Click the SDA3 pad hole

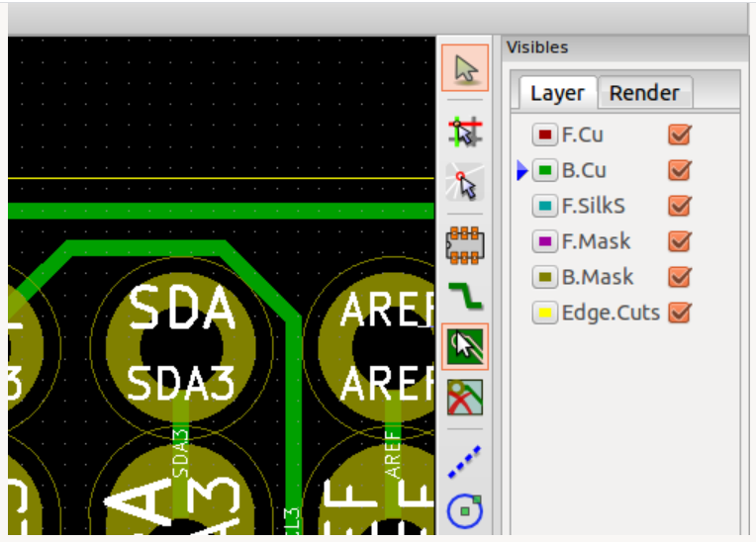click(x=182, y=347)
